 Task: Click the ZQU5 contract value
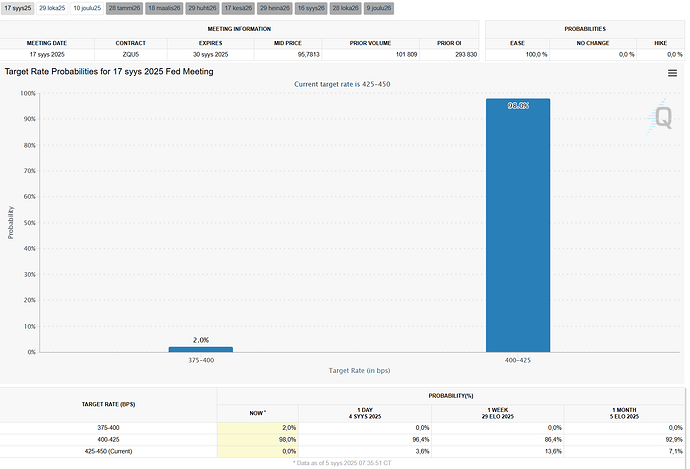[130, 53]
